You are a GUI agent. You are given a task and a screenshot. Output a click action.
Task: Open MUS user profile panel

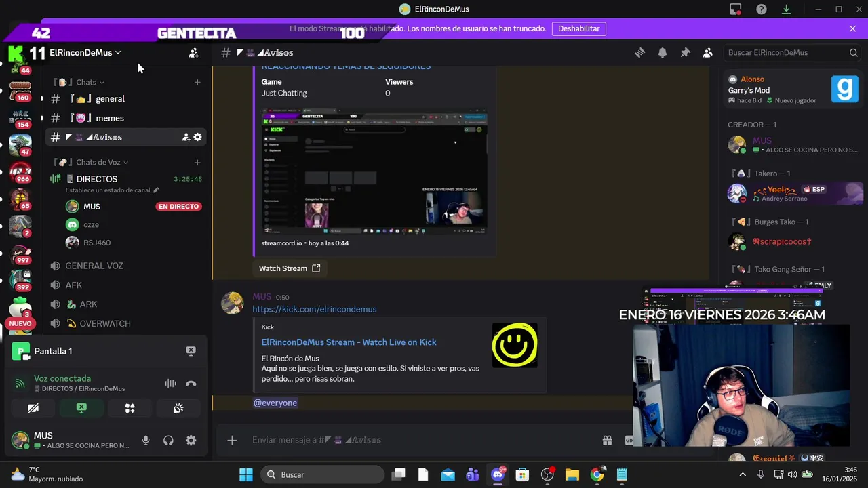pos(71,440)
